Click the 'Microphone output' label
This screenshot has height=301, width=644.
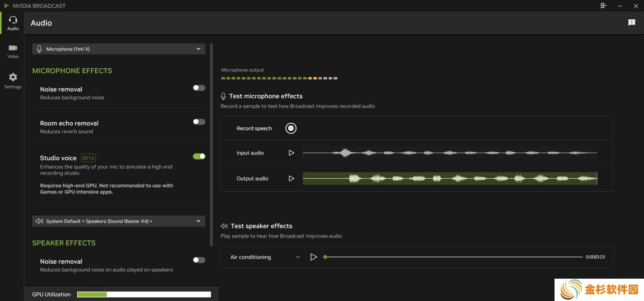(x=242, y=70)
